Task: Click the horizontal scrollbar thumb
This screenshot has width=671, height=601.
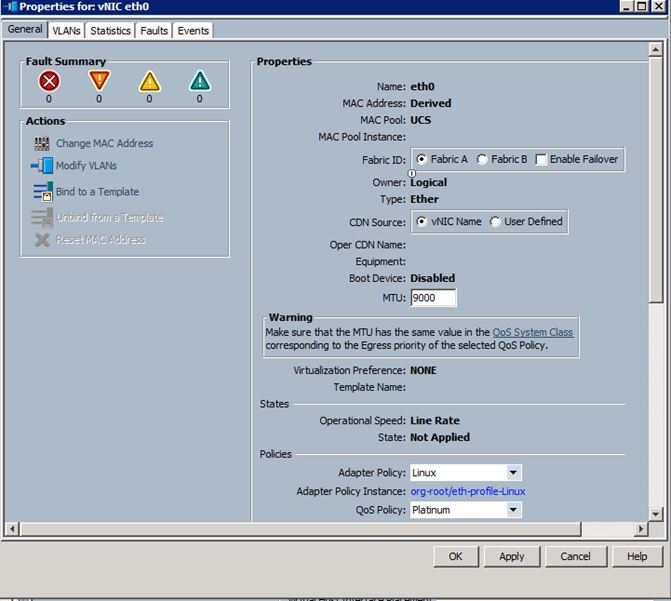Action: (x=300, y=529)
